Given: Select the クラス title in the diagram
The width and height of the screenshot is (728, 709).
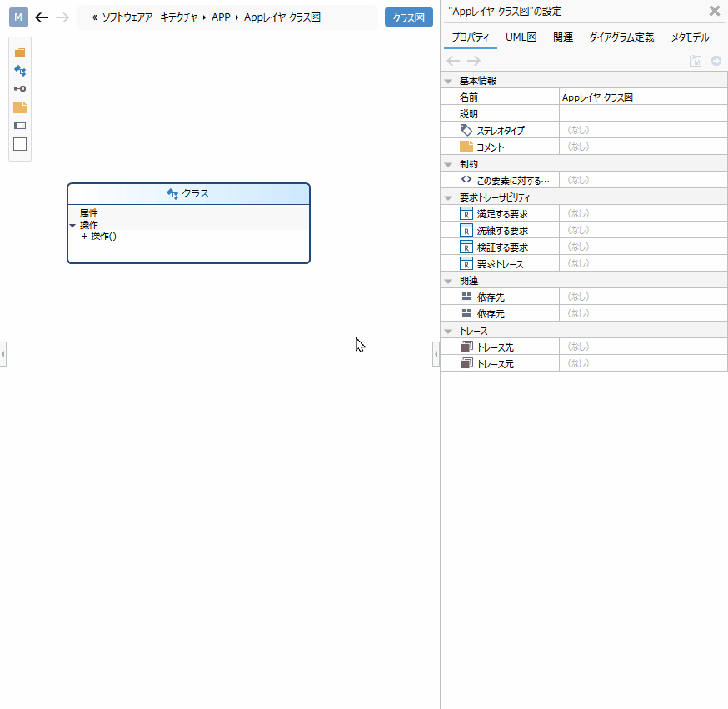Looking at the screenshot, I should pos(196,193).
